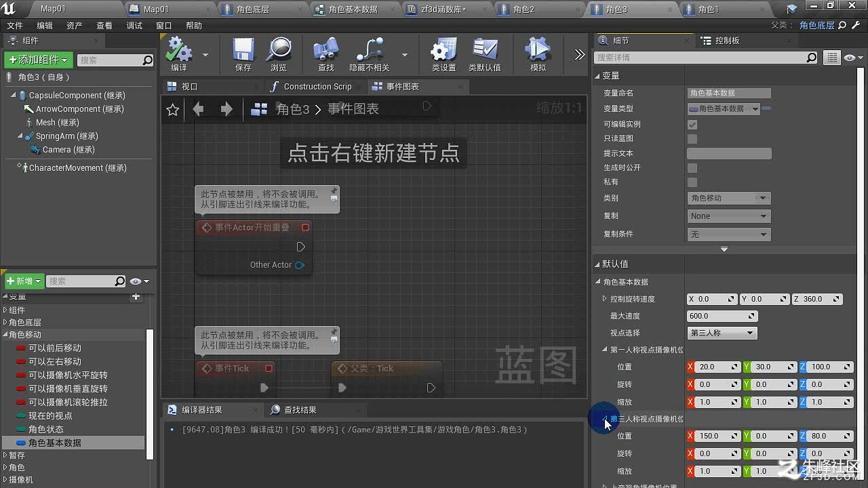Toggle the 私有 checkbox
868x488 pixels.
[692, 182]
